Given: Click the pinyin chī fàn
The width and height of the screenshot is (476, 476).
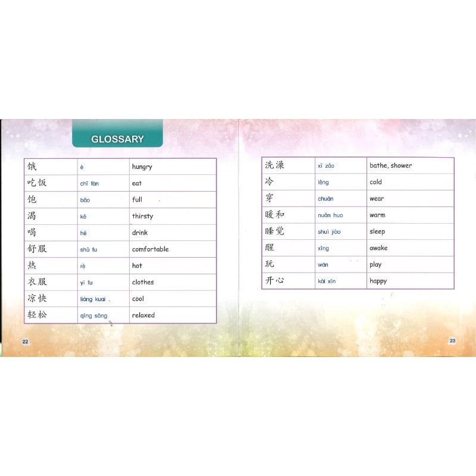Looking at the screenshot, I should [90, 183].
